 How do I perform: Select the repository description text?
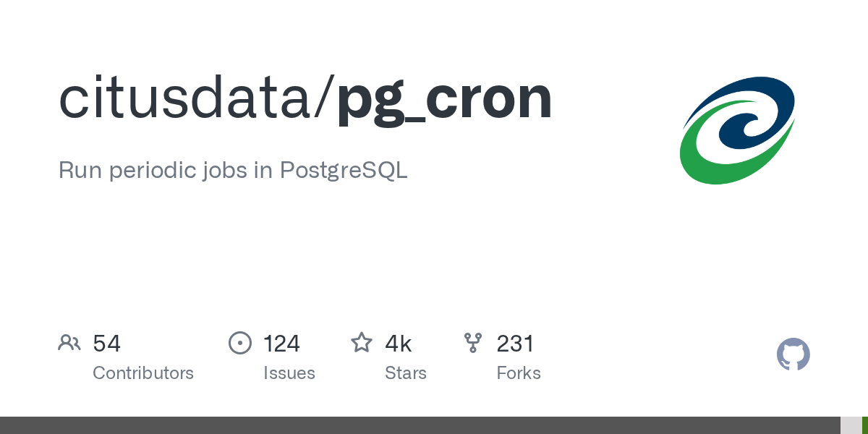[233, 170]
